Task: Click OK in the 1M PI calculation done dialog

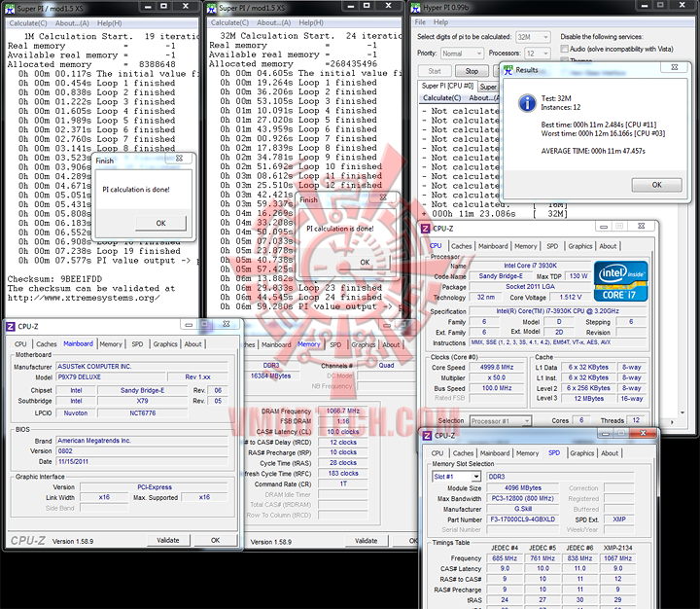Action: coord(160,223)
